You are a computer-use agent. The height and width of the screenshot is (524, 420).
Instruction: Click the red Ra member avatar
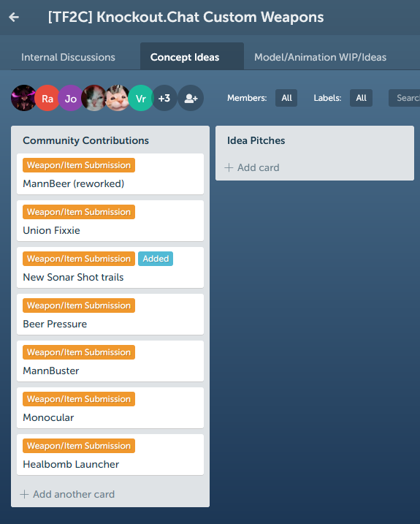[47, 98]
